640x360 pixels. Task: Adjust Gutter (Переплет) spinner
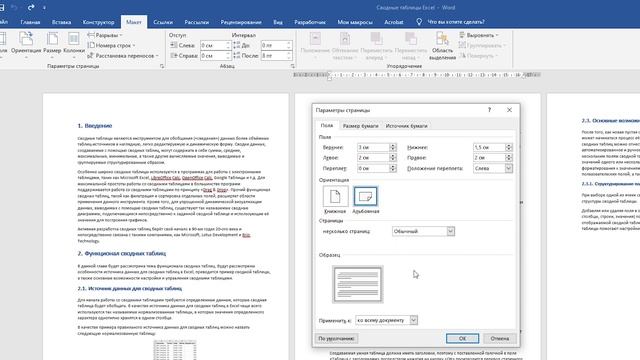[x=393, y=168]
